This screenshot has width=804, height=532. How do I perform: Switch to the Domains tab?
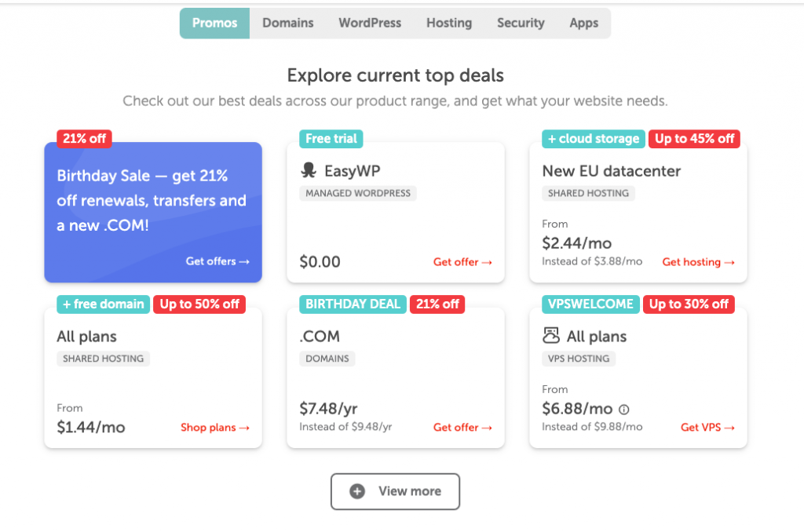(x=287, y=23)
